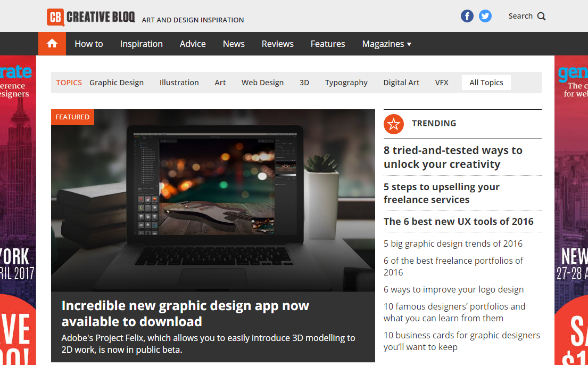
Task: Select the home icon in the navigation bar
Action: pyautogui.click(x=51, y=43)
